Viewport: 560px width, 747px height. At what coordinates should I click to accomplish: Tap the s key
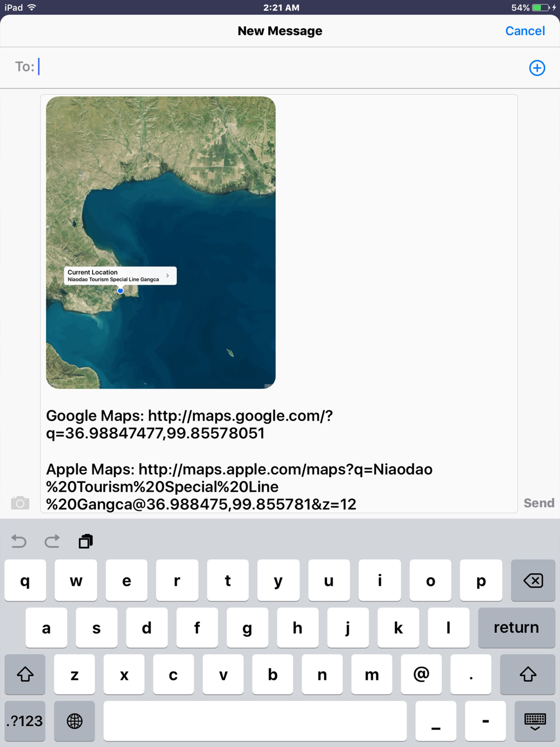pyautogui.click(x=96, y=628)
